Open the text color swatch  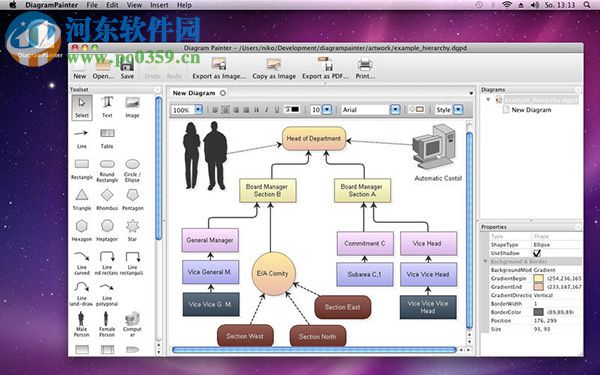pos(292,109)
